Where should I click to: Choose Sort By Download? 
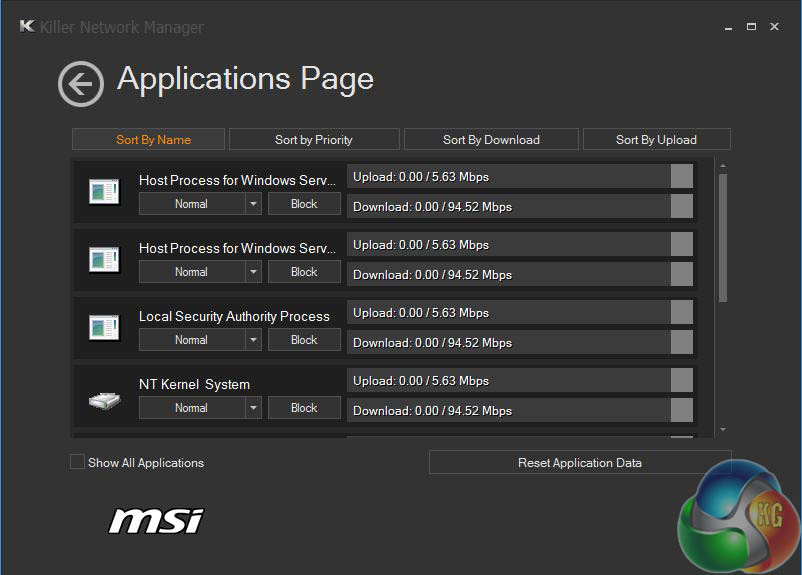(x=491, y=139)
